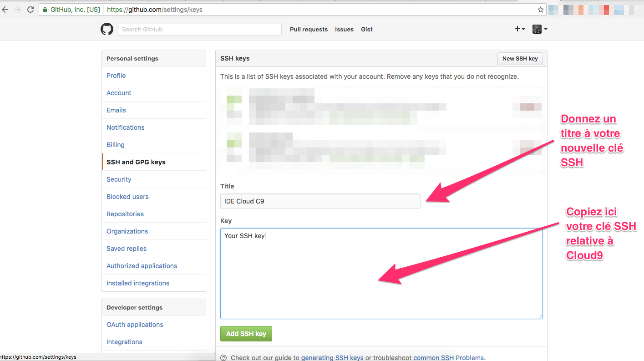The image size is (644, 361).
Task: Click the Developer settings heading
Action: coord(135,307)
